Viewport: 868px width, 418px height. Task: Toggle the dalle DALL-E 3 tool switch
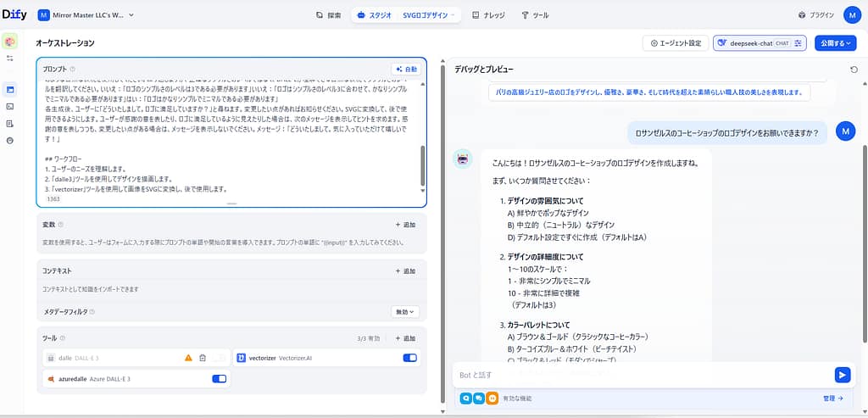click(219, 358)
